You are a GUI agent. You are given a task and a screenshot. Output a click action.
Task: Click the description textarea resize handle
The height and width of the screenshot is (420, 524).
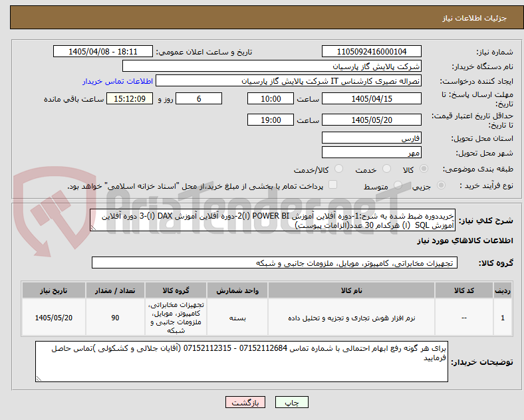pyautogui.click(x=93, y=228)
